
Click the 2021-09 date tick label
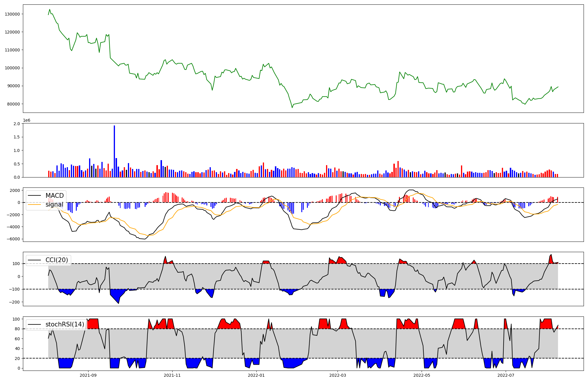tap(88, 375)
